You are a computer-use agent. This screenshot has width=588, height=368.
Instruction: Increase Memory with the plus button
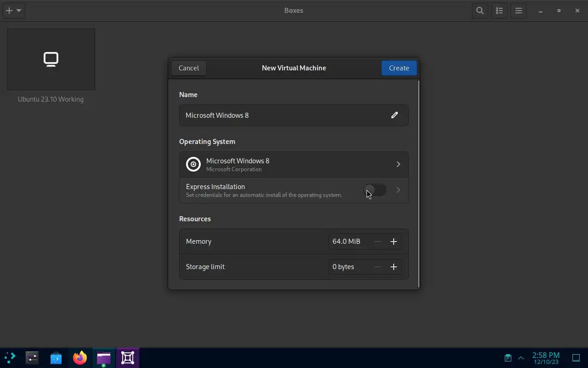(393, 241)
